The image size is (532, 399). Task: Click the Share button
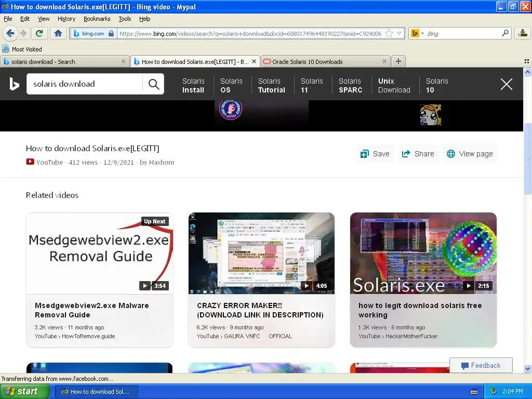point(418,154)
